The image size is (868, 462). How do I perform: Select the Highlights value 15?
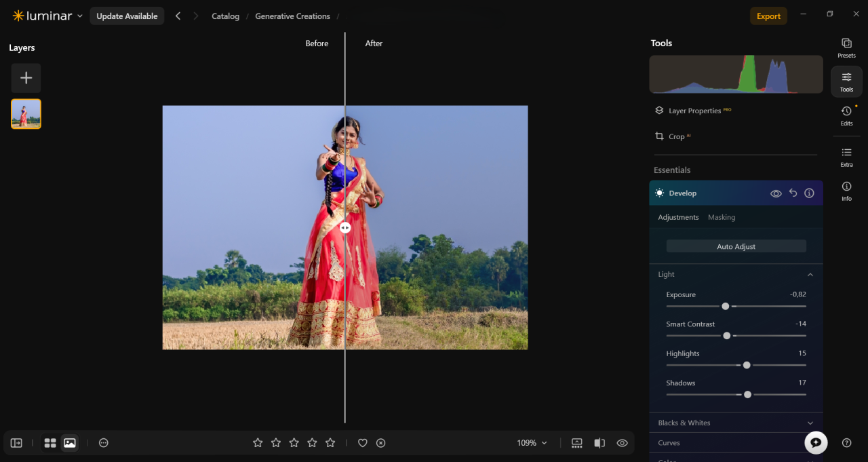tap(802, 353)
